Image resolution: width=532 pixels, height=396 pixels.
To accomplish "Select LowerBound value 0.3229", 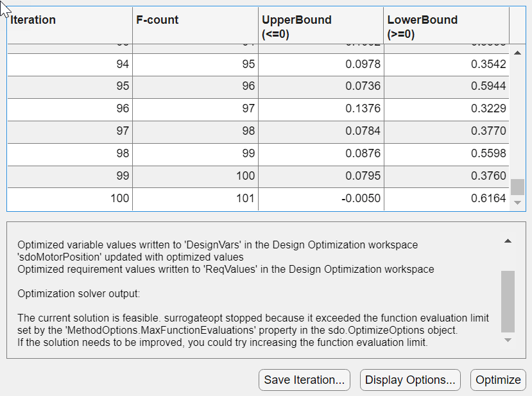I will pos(447,108).
